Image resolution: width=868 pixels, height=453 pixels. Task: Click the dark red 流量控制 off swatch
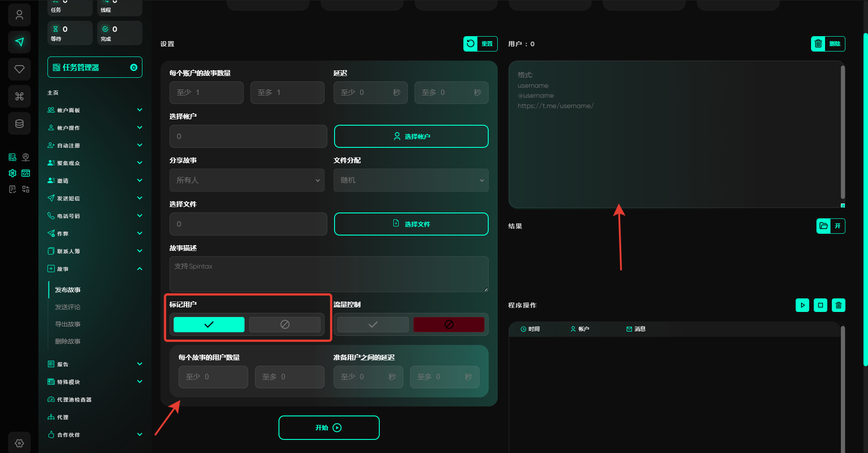(448, 325)
